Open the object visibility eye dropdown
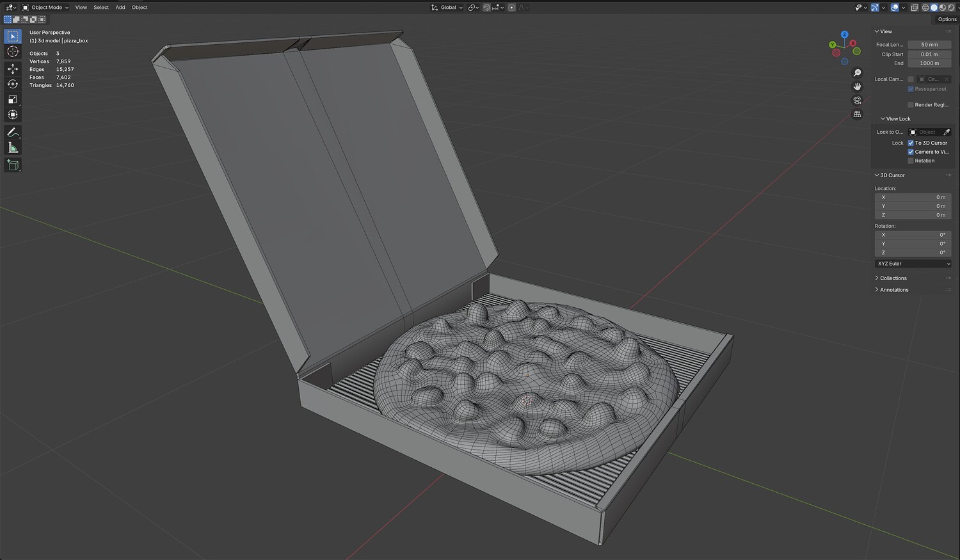Image resolution: width=960 pixels, height=560 pixels. [861, 8]
